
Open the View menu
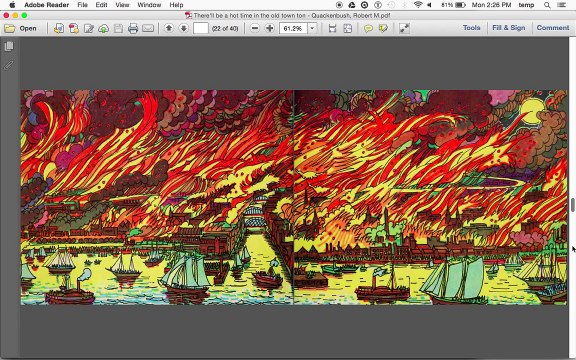click(122, 5)
